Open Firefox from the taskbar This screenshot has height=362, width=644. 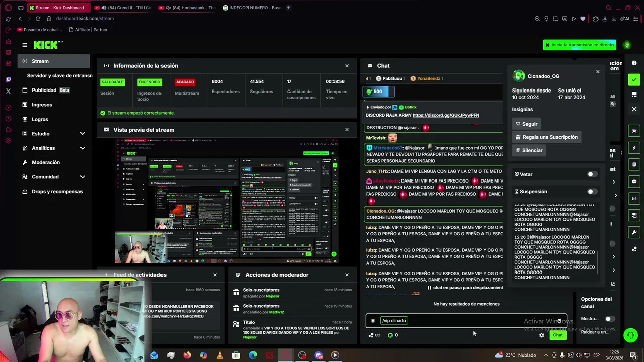(187, 355)
